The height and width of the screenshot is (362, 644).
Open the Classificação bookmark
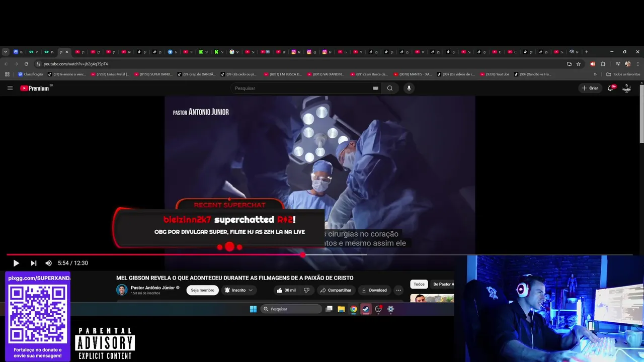[x=31, y=74]
